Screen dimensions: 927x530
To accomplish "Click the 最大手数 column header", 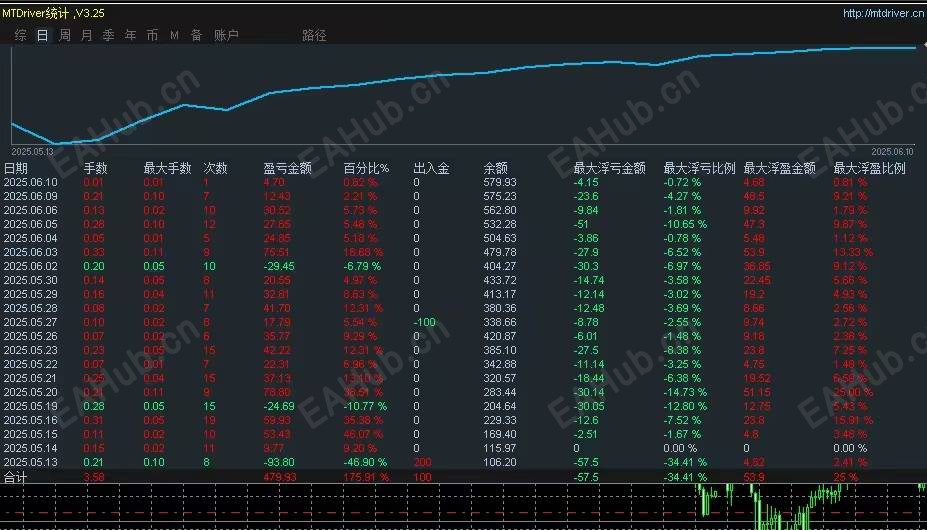I will click(168, 169).
